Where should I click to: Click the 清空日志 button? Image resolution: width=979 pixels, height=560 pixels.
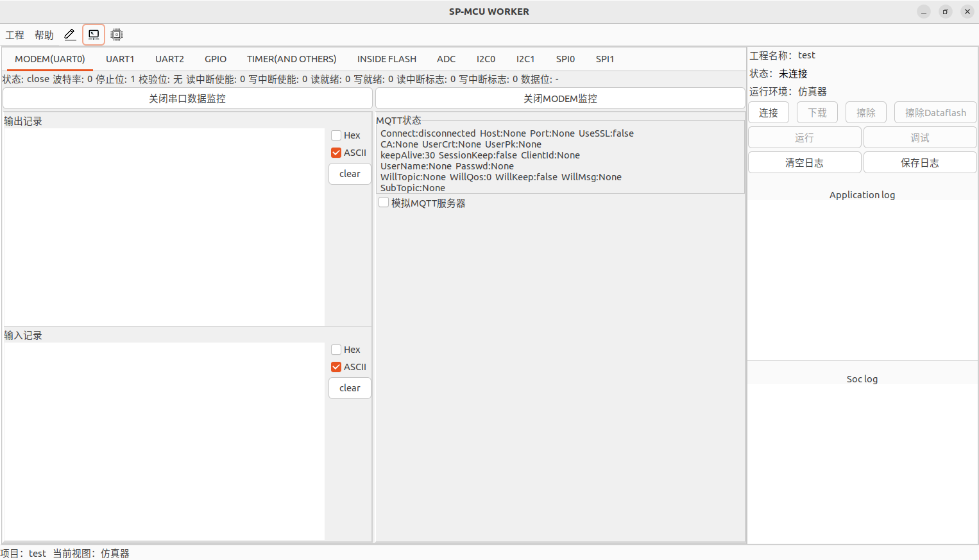point(804,163)
